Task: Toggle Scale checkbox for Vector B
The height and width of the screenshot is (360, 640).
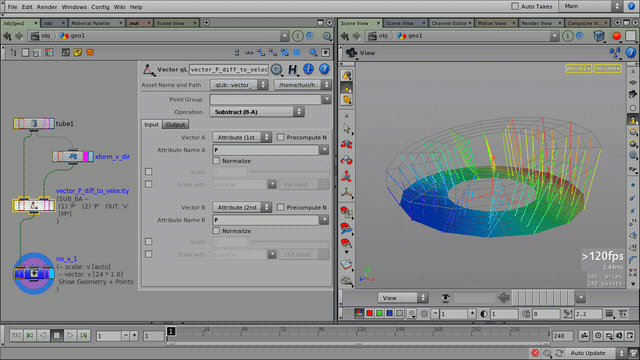Action: click(x=149, y=242)
